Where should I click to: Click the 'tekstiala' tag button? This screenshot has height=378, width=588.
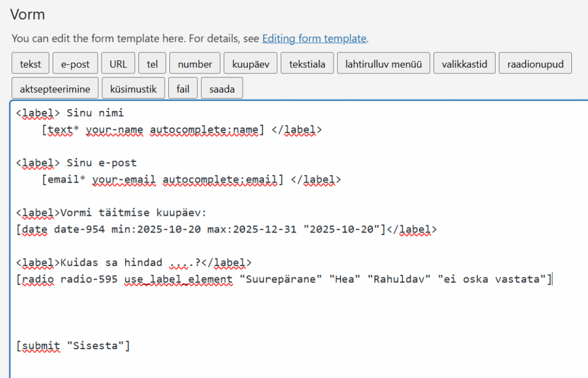pos(307,64)
